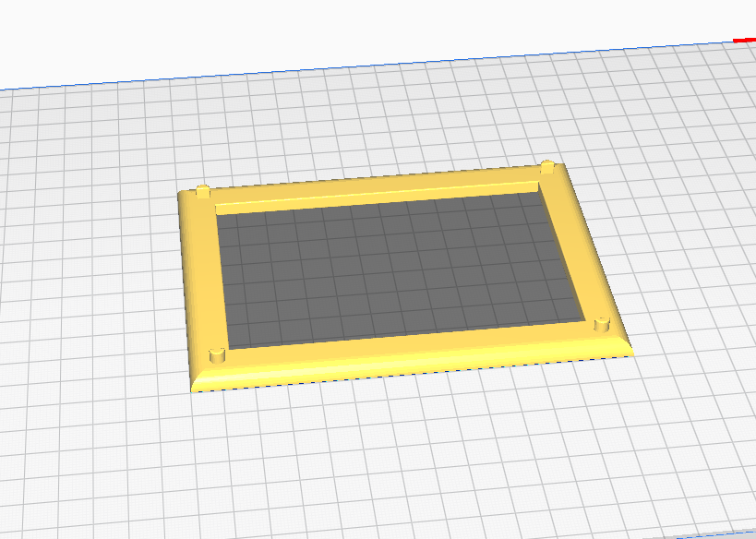756x539 pixels.
Task: Click the peg on the frame's back-left corner
Action: tap(203, 191)
